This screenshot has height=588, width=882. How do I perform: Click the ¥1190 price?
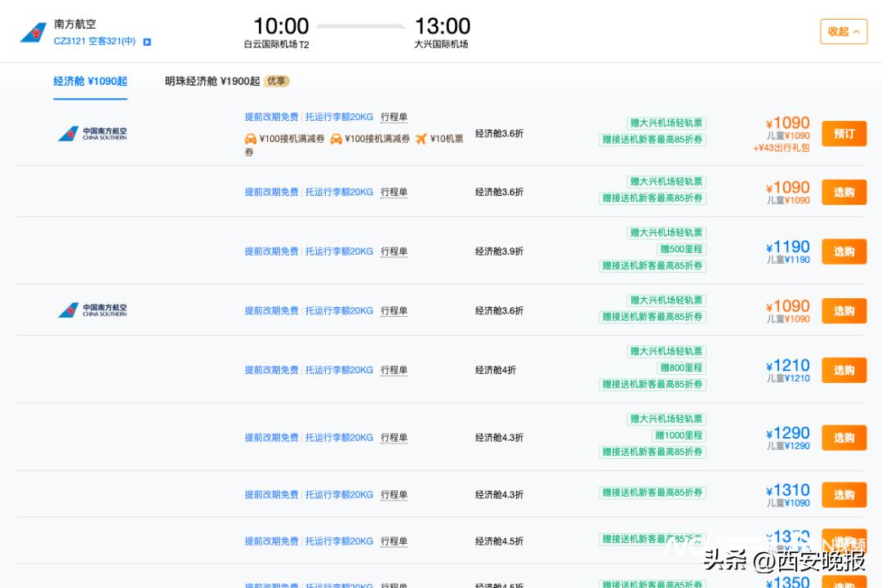tap(787, 247)
